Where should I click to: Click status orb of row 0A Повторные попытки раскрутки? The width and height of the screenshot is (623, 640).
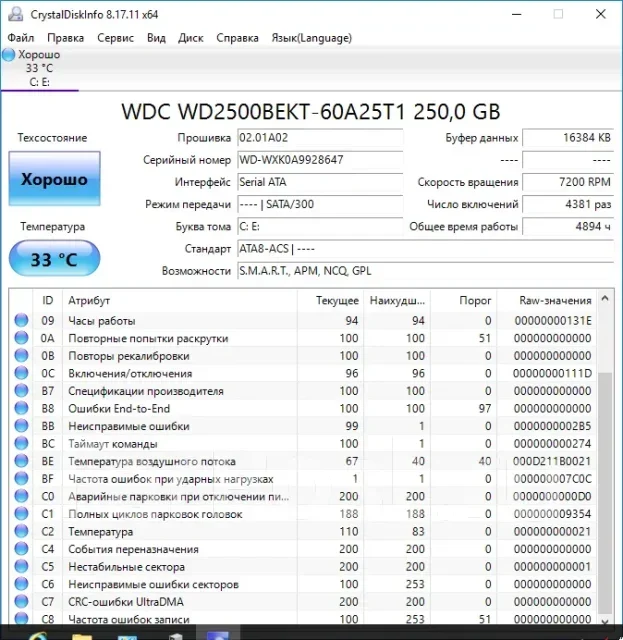click(x=21, y=338)
